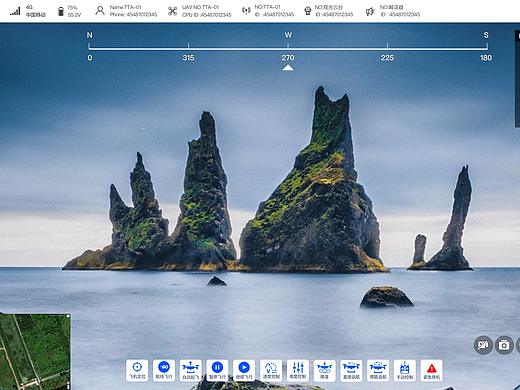
Task: Click the aircraft locate crosshair button
Action: pyautogui.click(x=137, y=370)
